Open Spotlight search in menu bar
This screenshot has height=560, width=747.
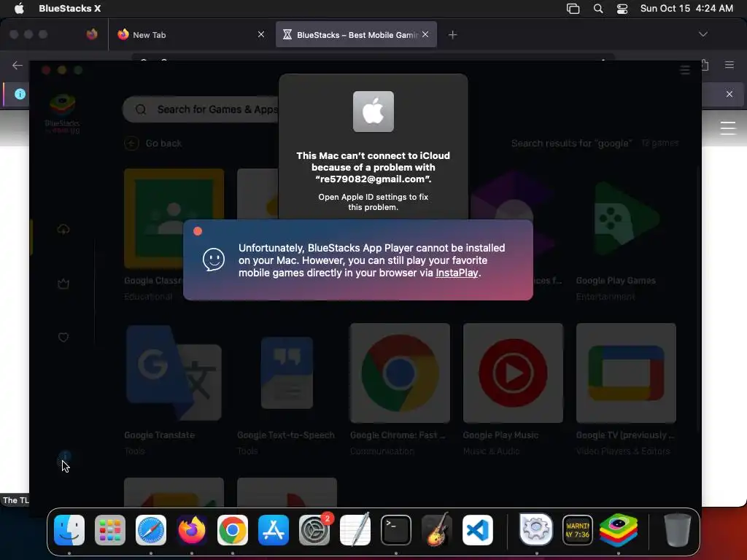[x=598, y=9]
